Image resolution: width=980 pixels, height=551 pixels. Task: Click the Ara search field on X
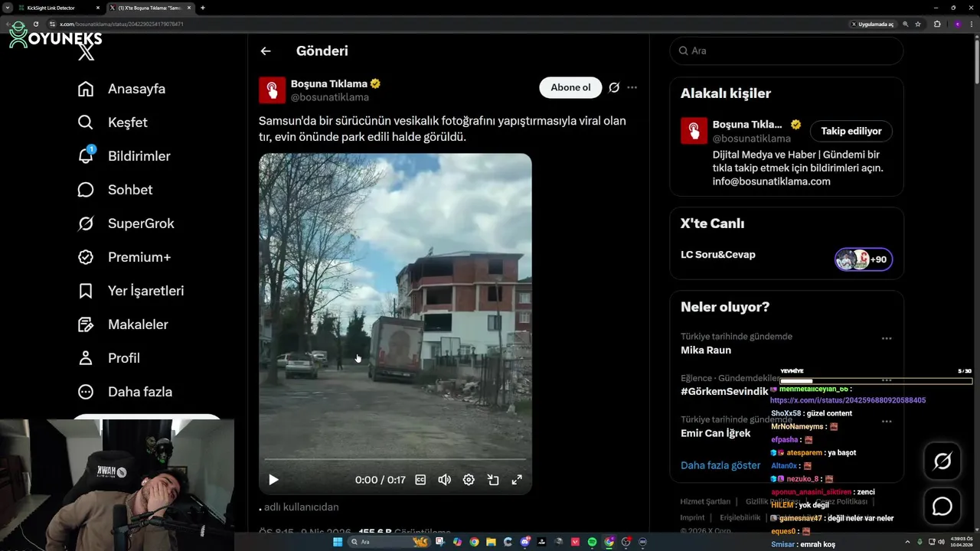[786, 51]
